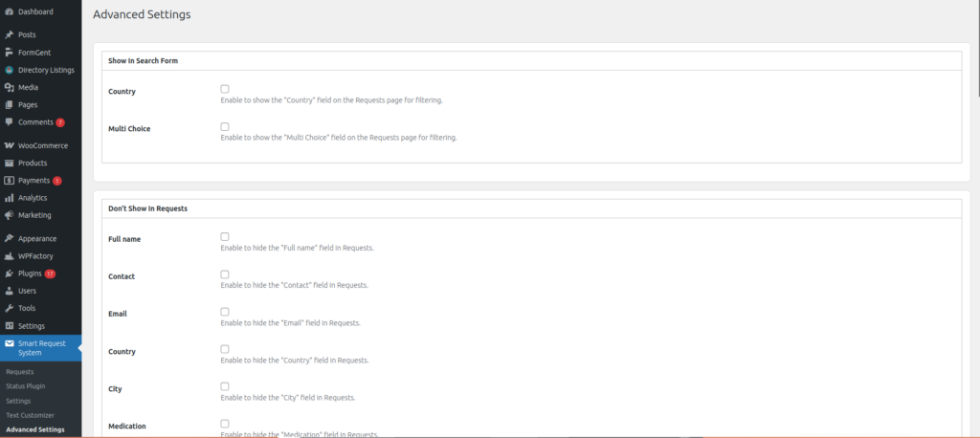Click the Dashboard icon in sidebar
The width and height of the screenshot is (980, 438).
[9, 11]
